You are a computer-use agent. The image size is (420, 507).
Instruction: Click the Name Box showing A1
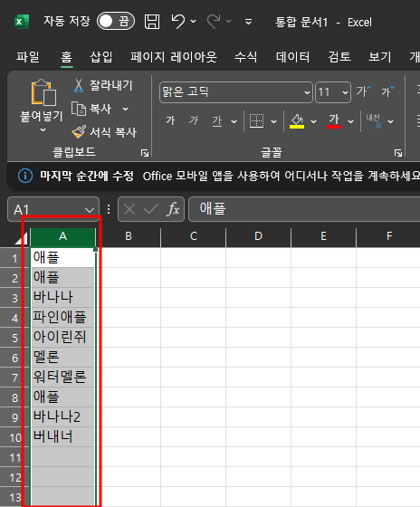[53, 209]
